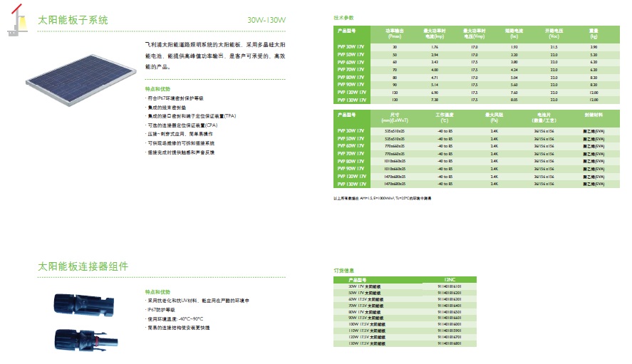Image resolution: width=632 pixels, height=364 pixels.
Task: Click the 12NC column header in the ordering table
Action: click(450, 280)
